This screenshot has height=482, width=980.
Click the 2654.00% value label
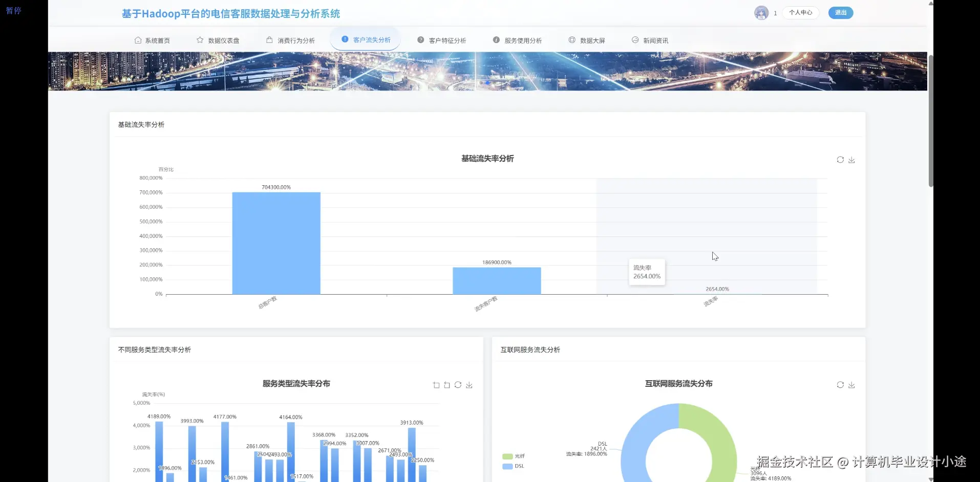[717, 289]
